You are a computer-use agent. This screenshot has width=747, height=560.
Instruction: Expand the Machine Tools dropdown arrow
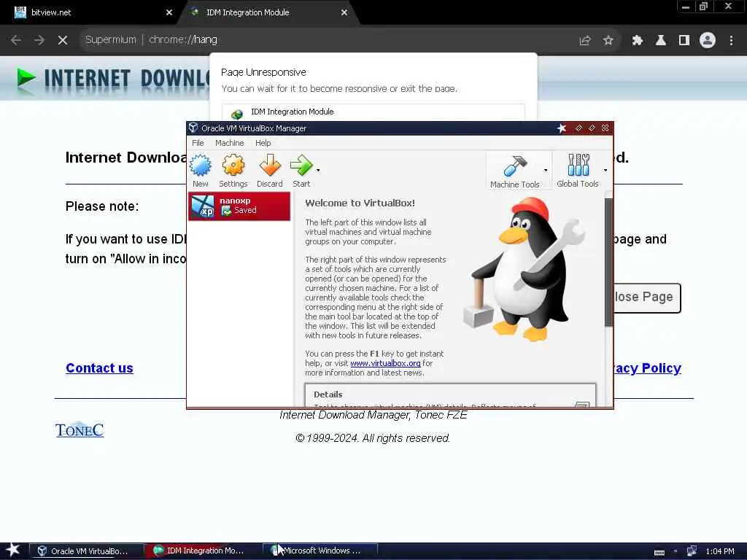[x=546, y=170]
